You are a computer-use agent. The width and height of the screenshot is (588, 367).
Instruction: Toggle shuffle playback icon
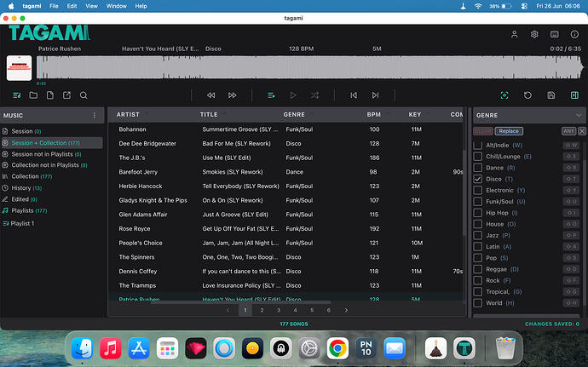click(314, 95)
